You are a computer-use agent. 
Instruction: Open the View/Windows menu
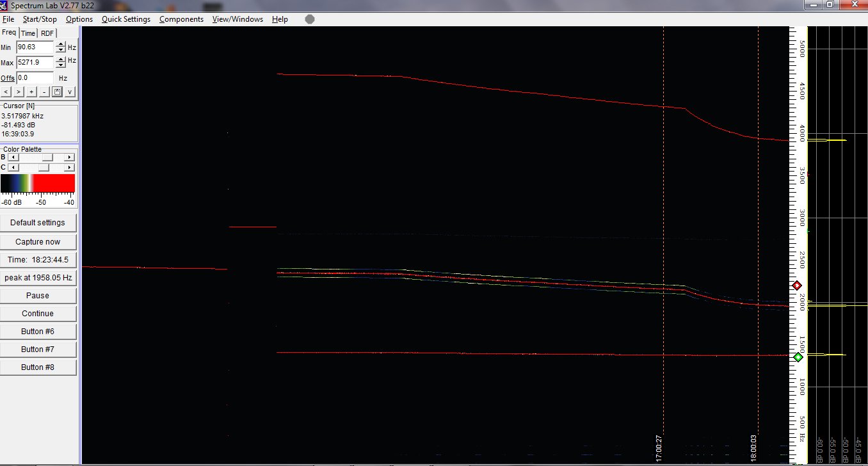[x=237, y=19]
